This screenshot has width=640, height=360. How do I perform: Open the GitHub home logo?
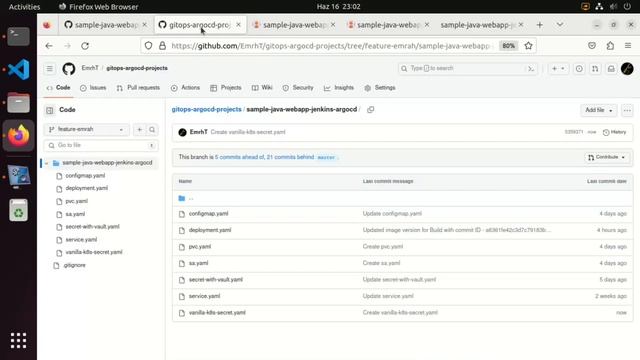tap(69, 69)
